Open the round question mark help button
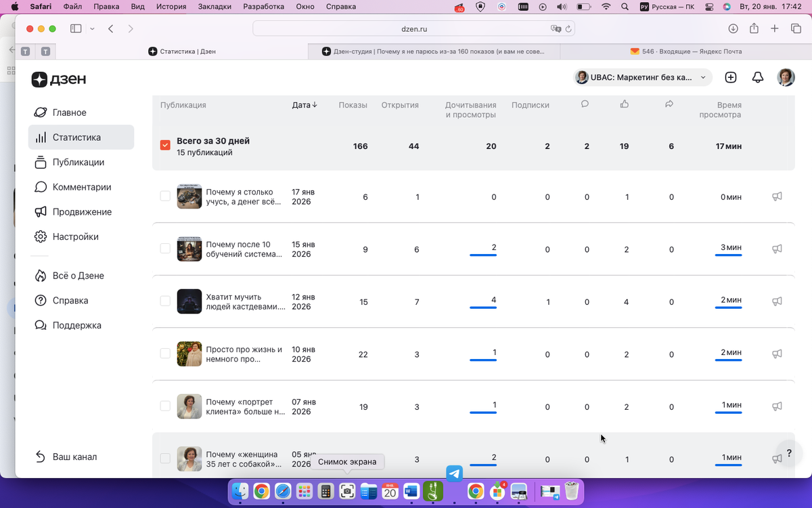812x508 pixels. pos(789,453)
